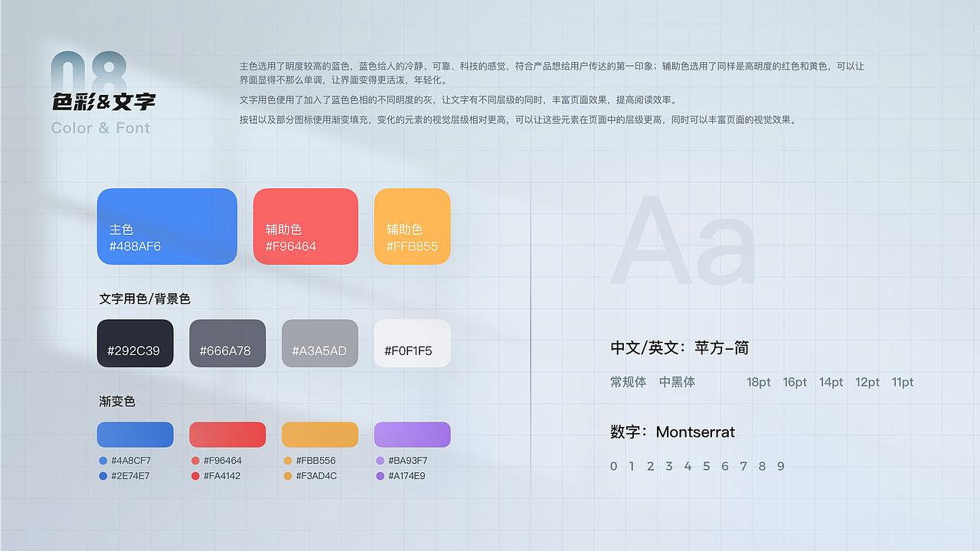
Task: Click the color dot beside #BA93F7
Action: click(x=380, y=461)
